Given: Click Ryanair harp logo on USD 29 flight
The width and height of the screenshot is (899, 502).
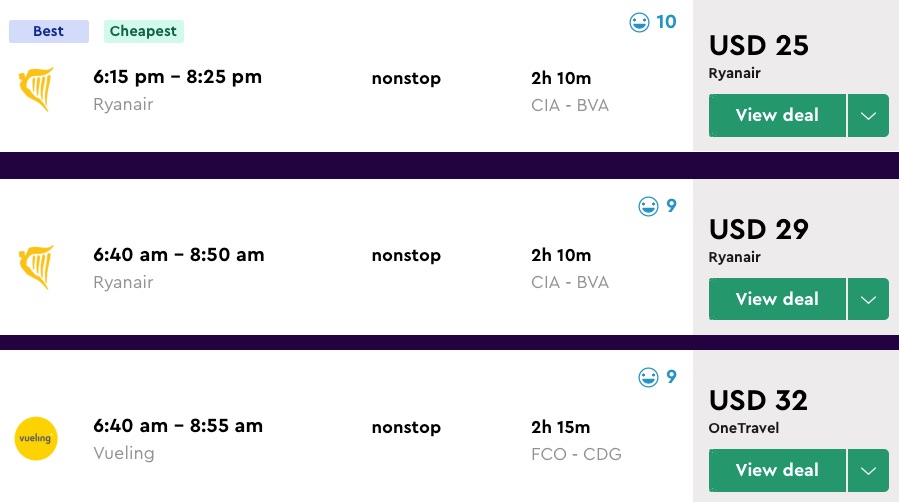Looking at the screenshot, I should click(36, 268).
